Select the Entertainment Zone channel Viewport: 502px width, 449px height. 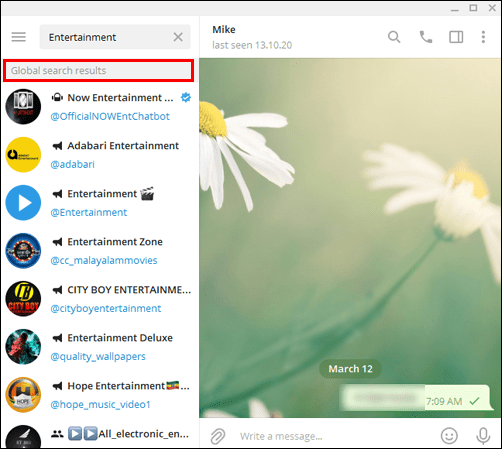point(99,251)
